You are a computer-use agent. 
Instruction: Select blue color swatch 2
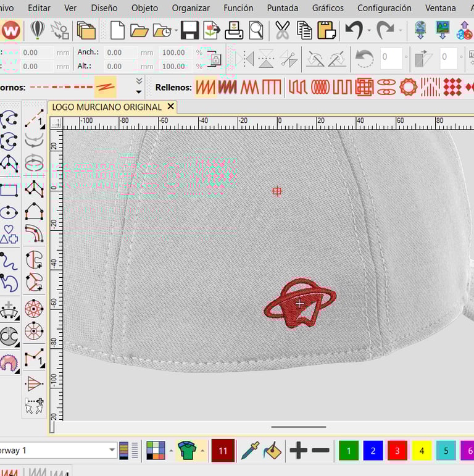(x=373, y=451)
